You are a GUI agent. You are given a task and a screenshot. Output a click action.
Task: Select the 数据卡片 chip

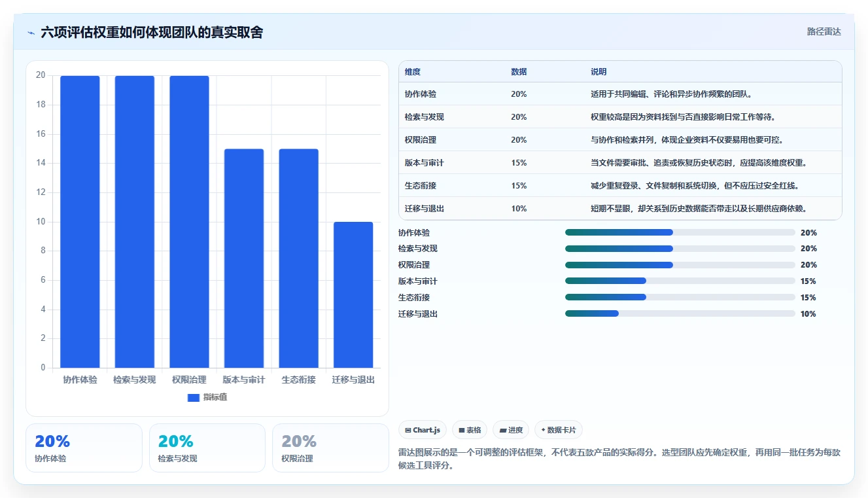pyautogui.click(x=559, y=430)
